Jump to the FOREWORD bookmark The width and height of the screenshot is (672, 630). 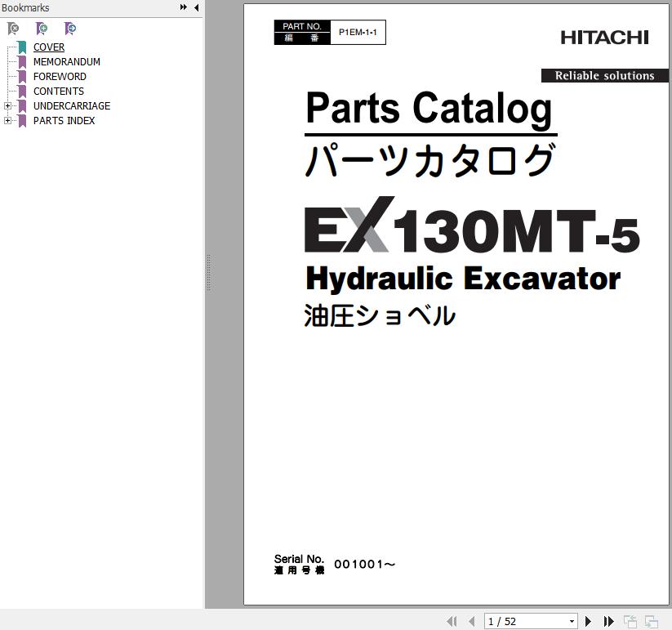click(x=60, y=76)
